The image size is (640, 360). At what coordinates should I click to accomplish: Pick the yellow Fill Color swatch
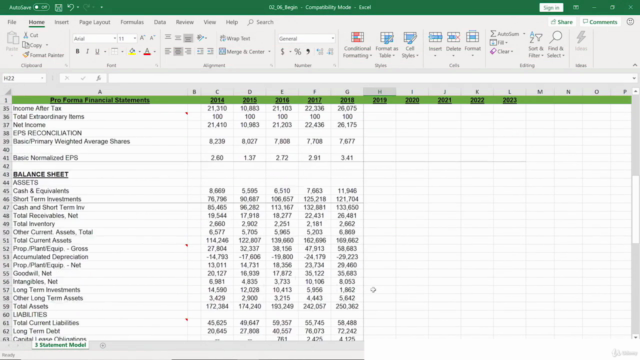(x=132, y=52)
